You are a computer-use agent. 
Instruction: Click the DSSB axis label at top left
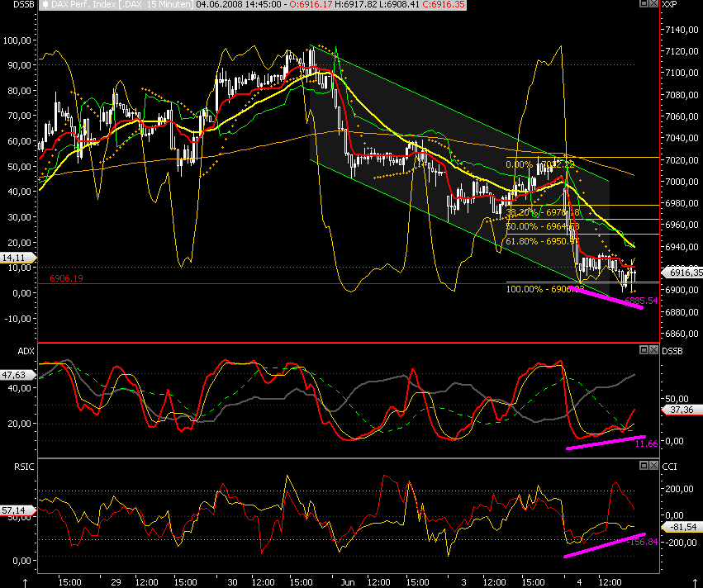(24, 4)
